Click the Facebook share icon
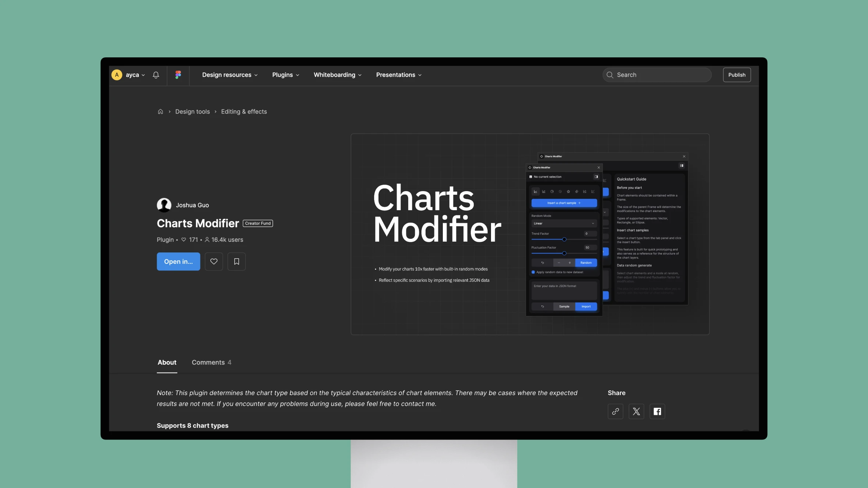This screenshot has height=488, width=868. click(657, 411)
